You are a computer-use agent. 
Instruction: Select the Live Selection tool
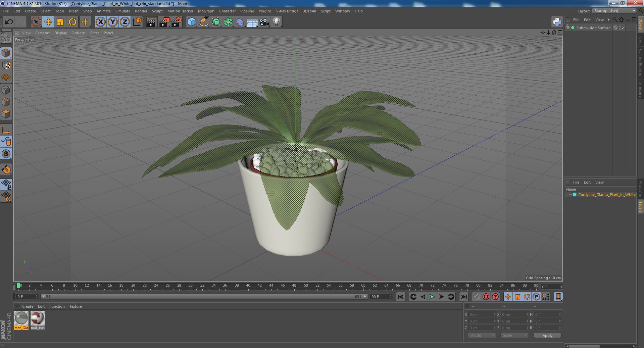point(36,22)
